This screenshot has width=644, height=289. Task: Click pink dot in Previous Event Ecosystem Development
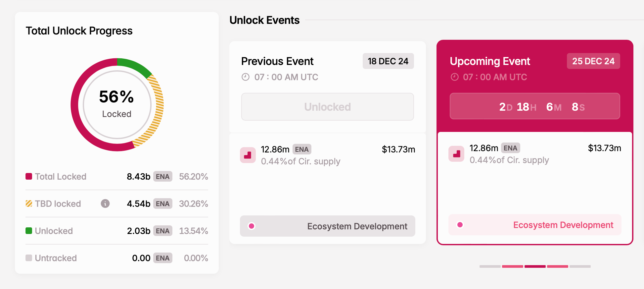(252, 226)
